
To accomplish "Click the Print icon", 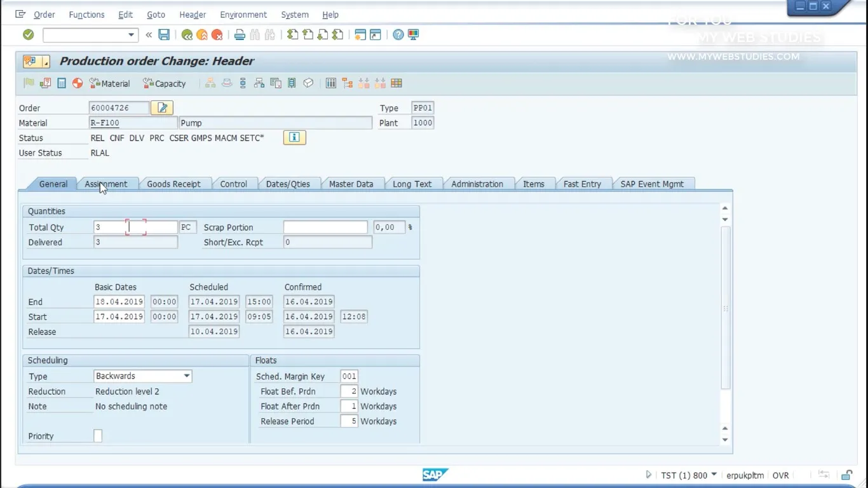I will 240,35.
